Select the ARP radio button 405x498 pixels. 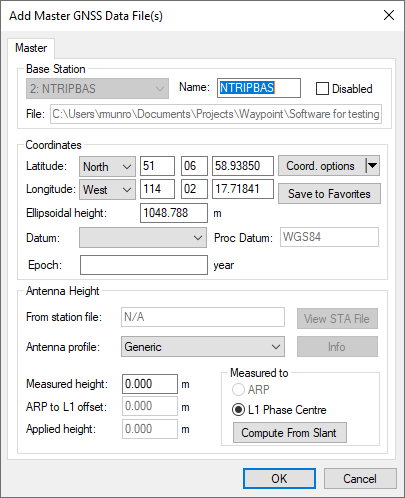[238, 389]
